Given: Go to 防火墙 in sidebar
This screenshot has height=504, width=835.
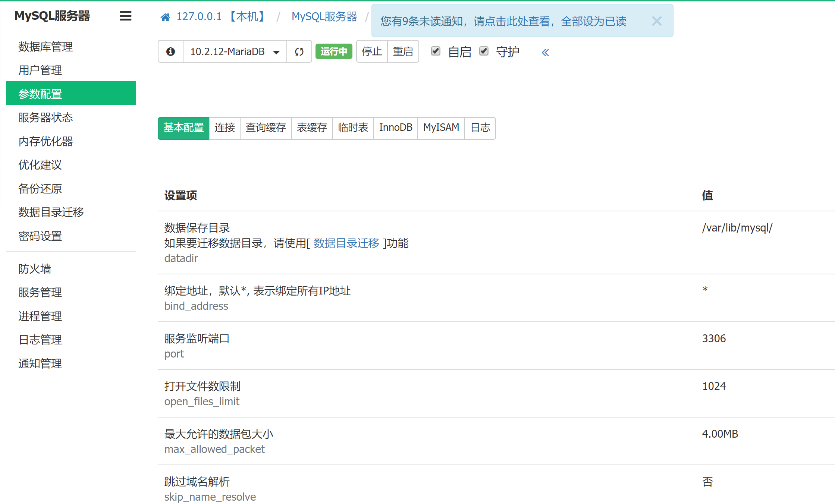Looking at the screenshot, I should point(35,269).
